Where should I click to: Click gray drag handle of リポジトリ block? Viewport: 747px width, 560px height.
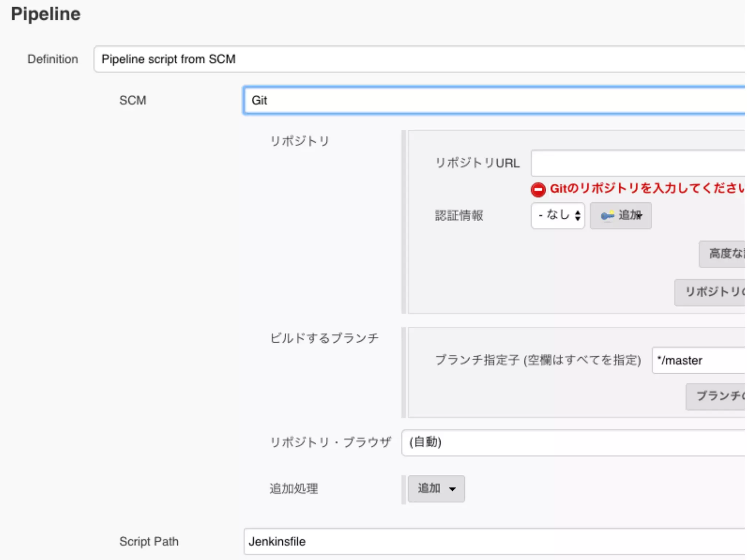[x=404, y=222]
